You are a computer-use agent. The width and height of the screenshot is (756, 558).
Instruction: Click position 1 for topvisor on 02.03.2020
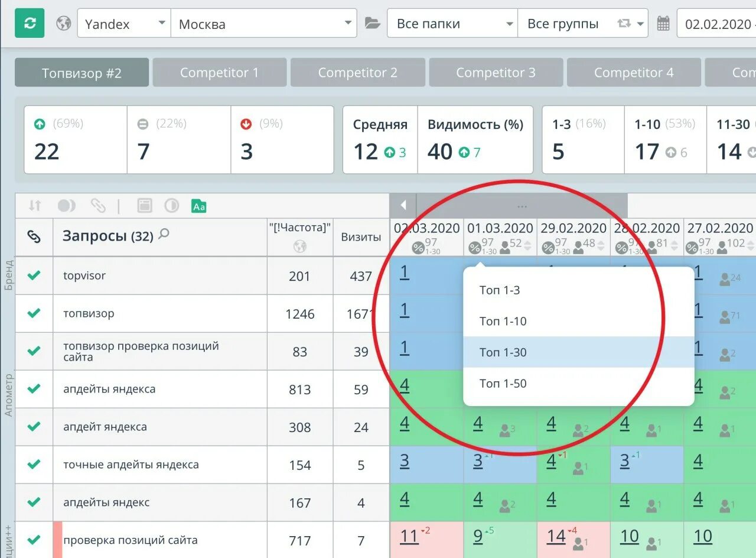tap(404, 272)
